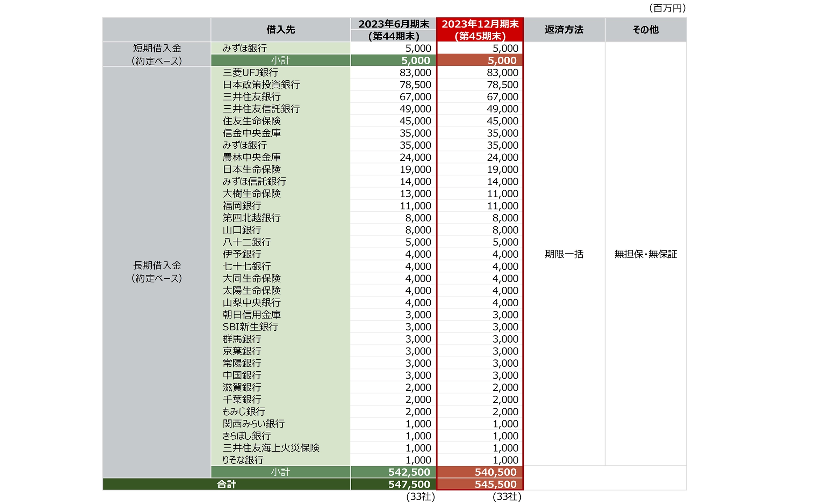Select the 福岡銀行 lender cell
This screenshot has height=504, width=839.
(281, 206)
